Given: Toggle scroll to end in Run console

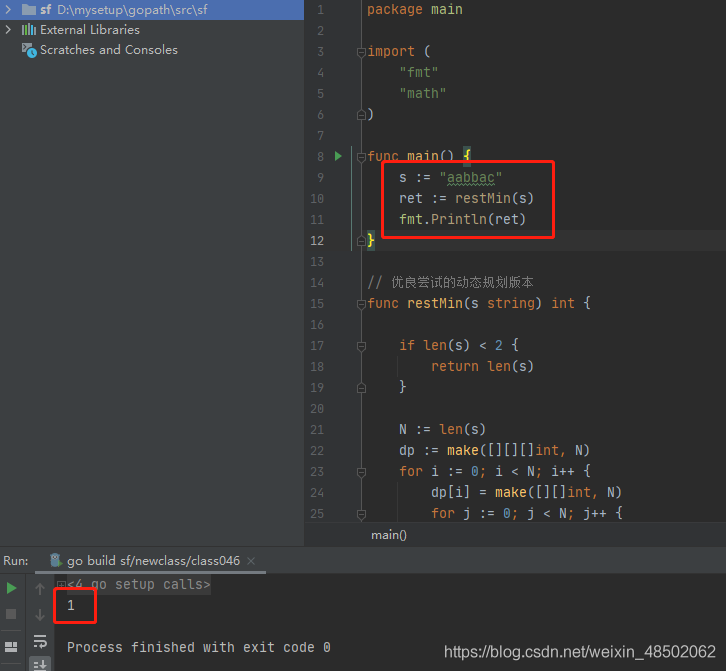Looking at the screenshot, I should [40, 664].
